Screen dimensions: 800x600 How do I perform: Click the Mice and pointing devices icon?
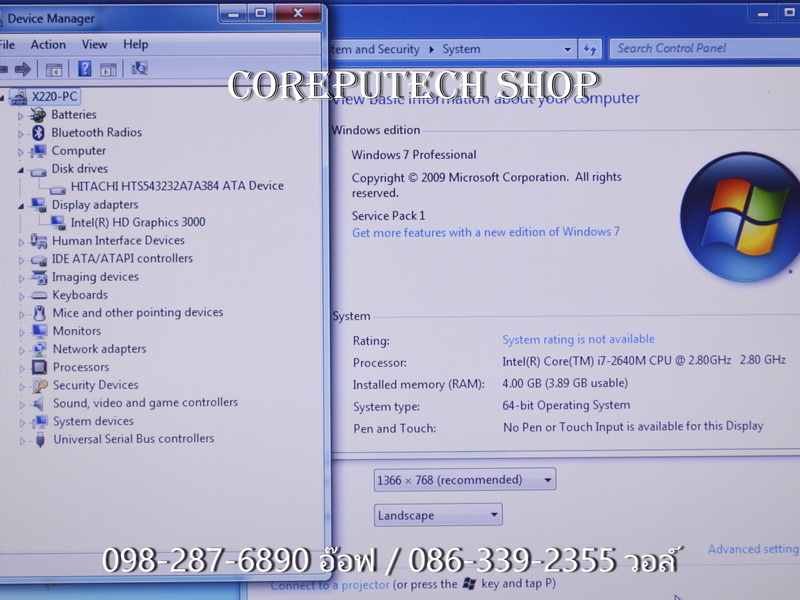(x=39, y=313)
